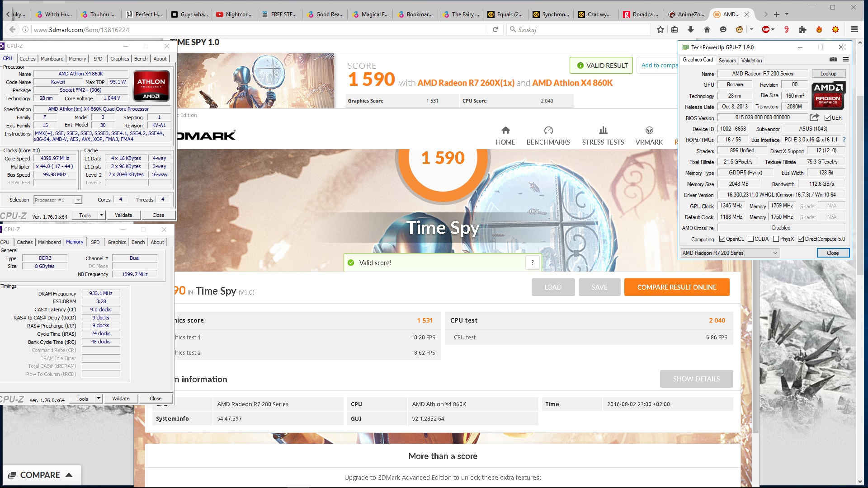Click the AMD Radeon Graphics logo in GPU-Z
Viewport: 868px width, 488px height.
828,96
